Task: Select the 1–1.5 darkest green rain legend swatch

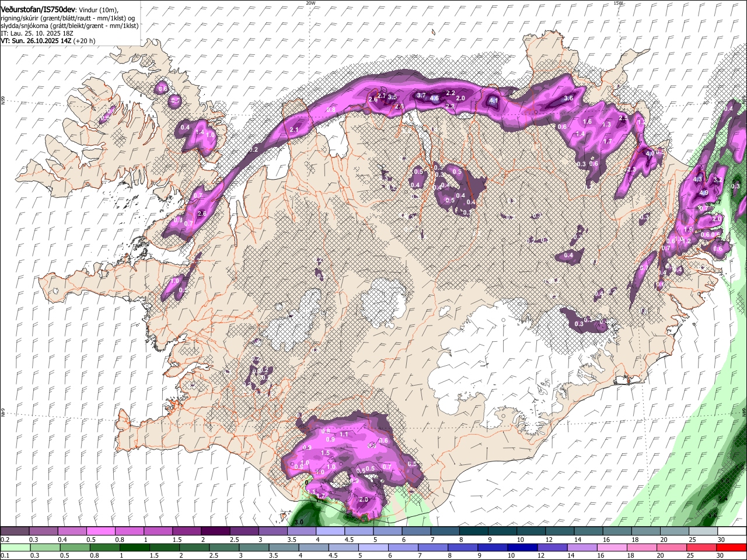Action: point(134,547)
